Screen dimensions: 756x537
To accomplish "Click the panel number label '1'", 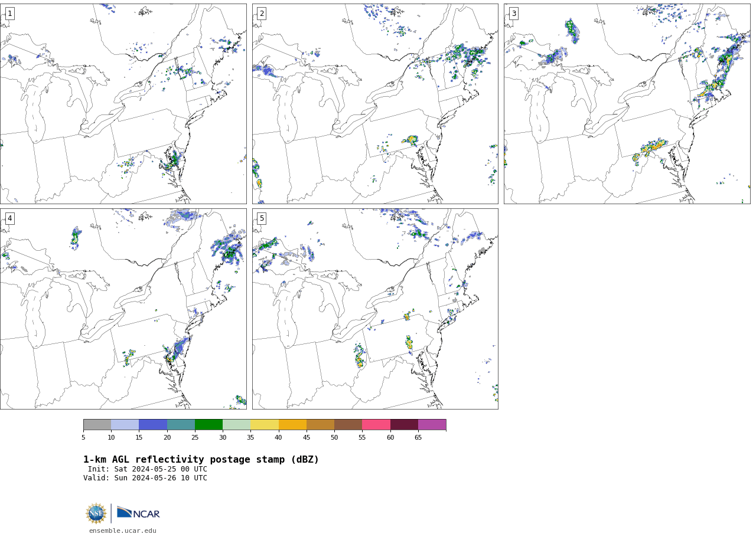I will tap(9, 14).
